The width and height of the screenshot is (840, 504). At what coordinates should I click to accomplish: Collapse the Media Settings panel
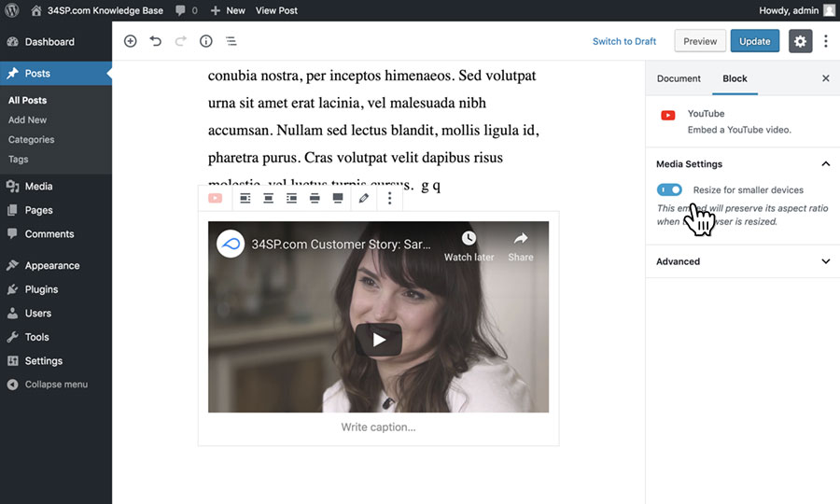click(x=743, y=164)
